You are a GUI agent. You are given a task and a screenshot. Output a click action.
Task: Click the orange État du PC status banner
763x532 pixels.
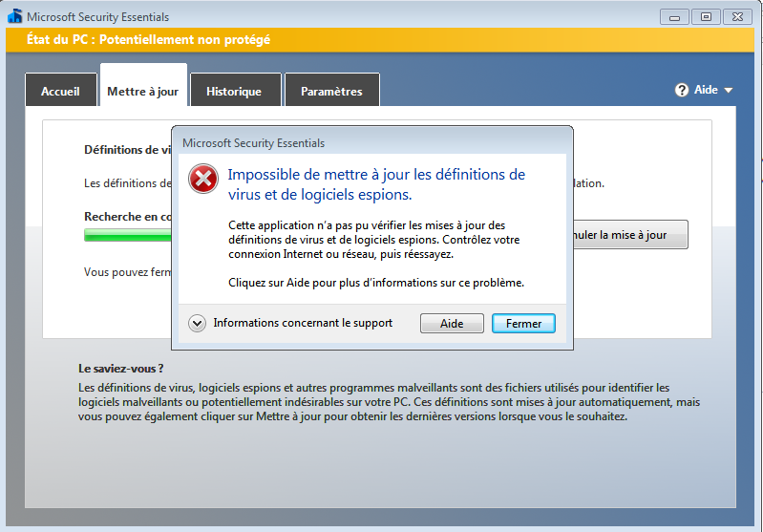382,40
